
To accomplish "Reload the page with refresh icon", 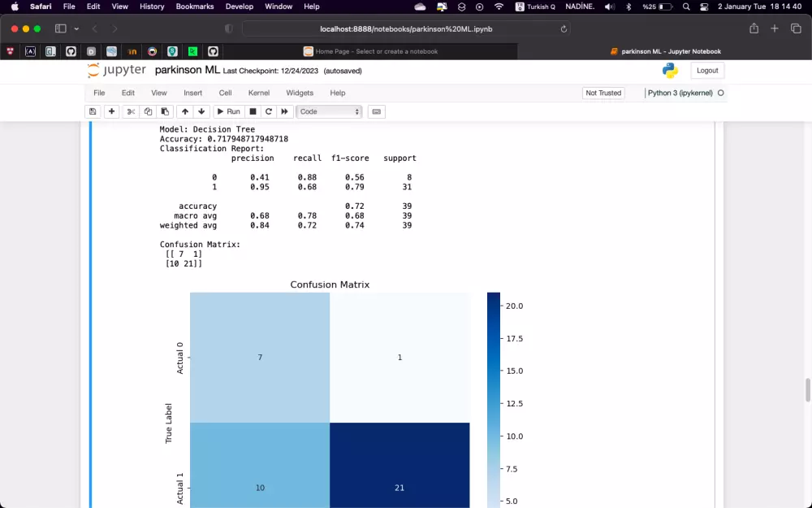I will coord(564,29).
